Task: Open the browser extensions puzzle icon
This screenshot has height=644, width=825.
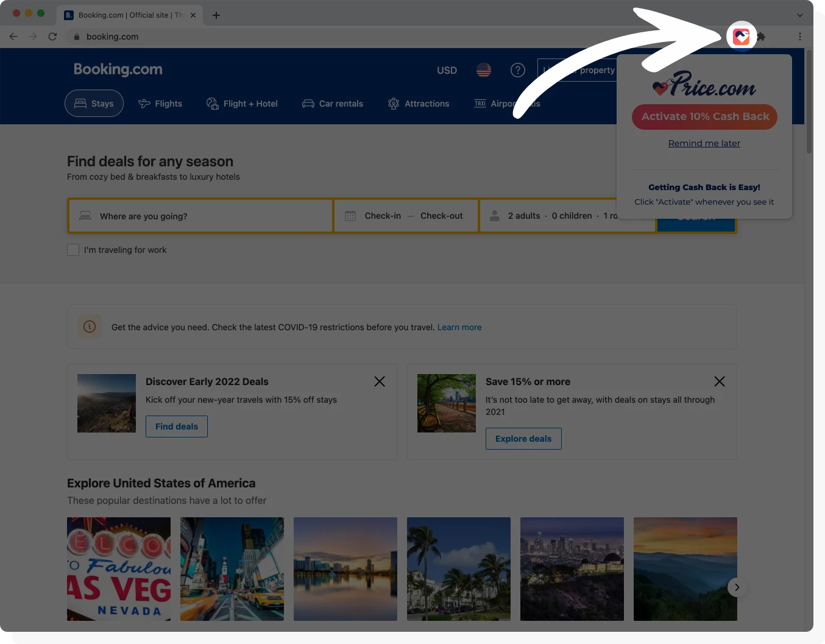Action: click(762, 37)
